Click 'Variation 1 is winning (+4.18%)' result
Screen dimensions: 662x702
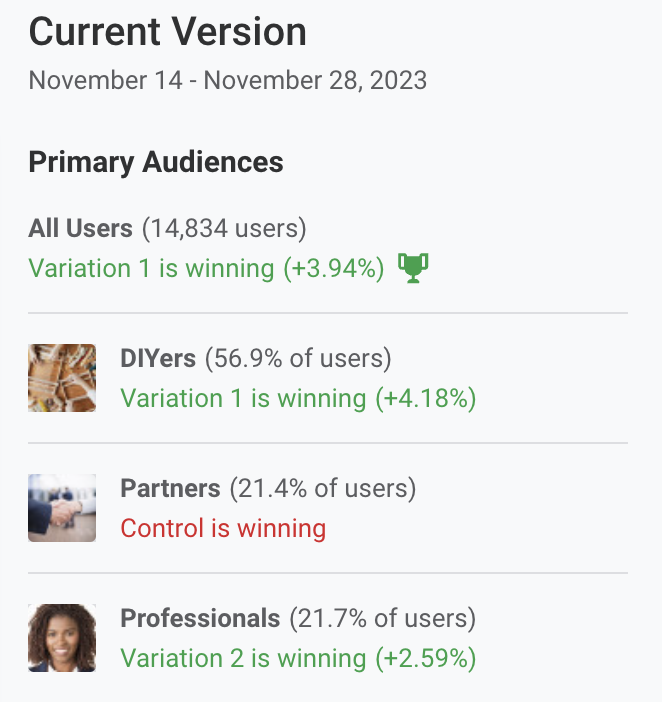[298, 398]
